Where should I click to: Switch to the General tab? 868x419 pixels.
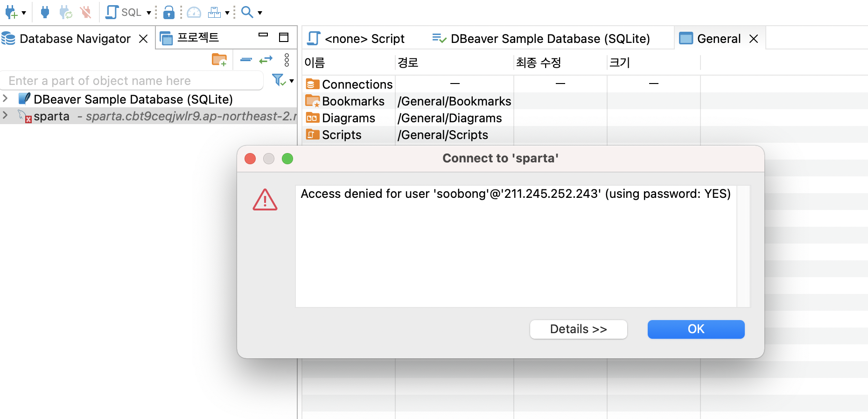[719, 39]
